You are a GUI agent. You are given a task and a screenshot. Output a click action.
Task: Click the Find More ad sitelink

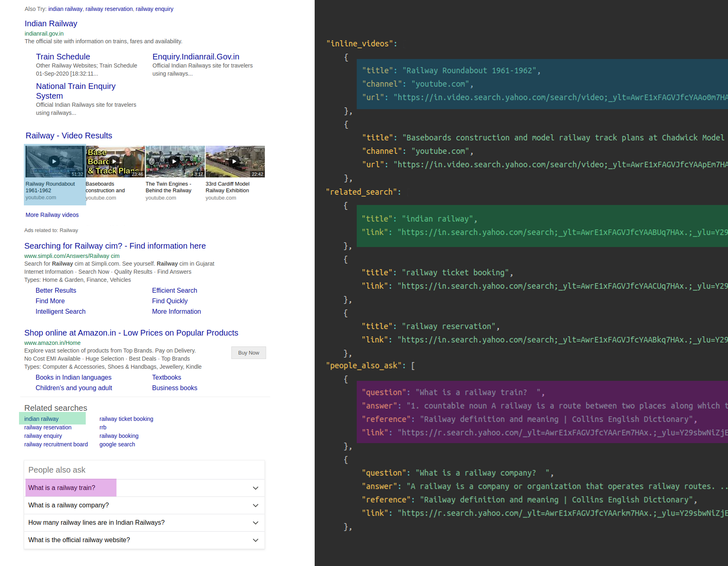50,301
